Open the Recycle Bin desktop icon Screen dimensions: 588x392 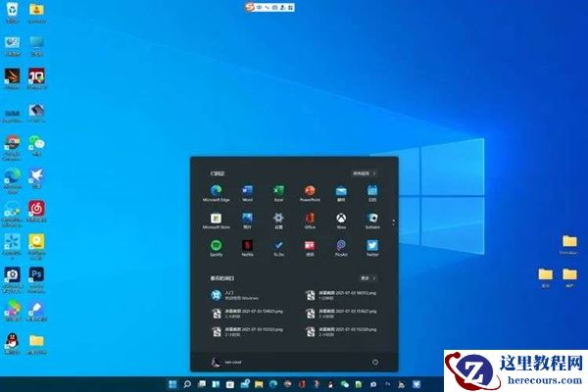tap(13, 13)
